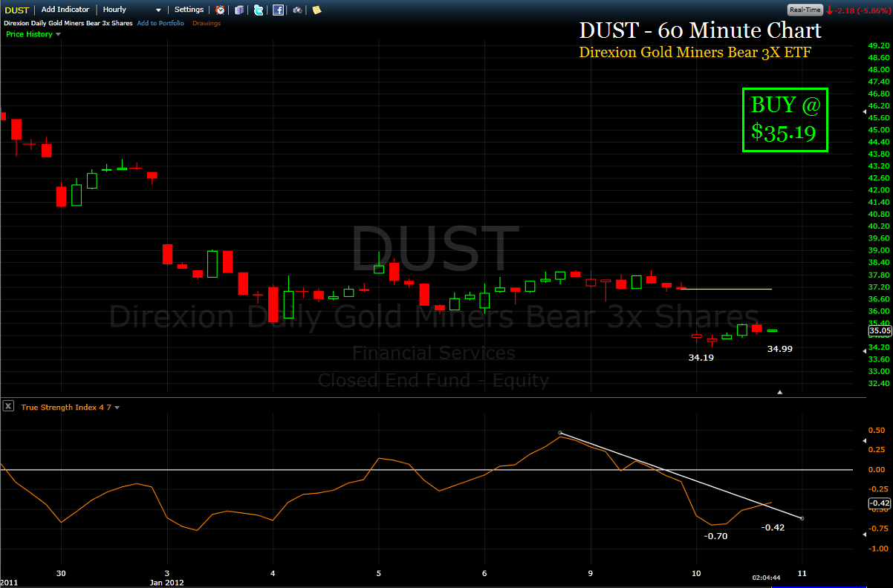The width and height of the screenshot is (893, 588).
Task: Expand the Hourly timeframe dropdown
Action: pyautogui.click(x=132, y=10)
